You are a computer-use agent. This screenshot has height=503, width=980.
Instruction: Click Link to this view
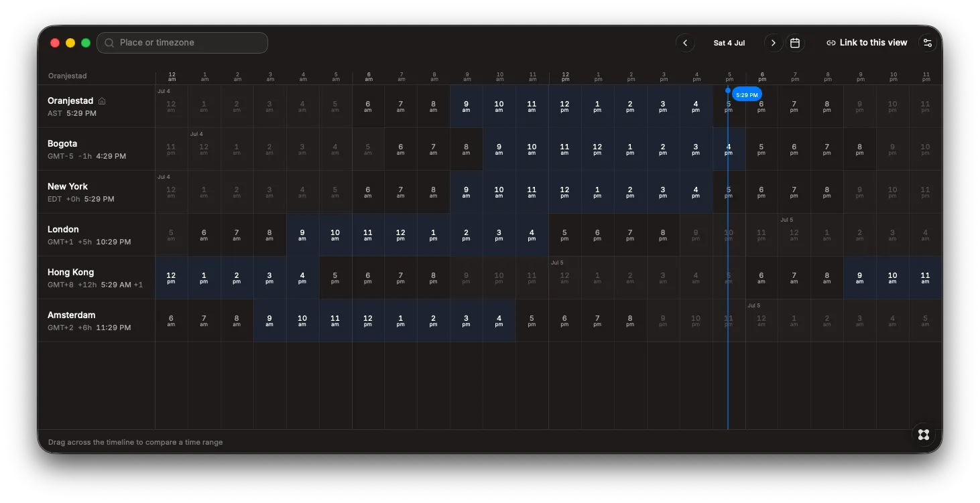(x=867, y=43)
